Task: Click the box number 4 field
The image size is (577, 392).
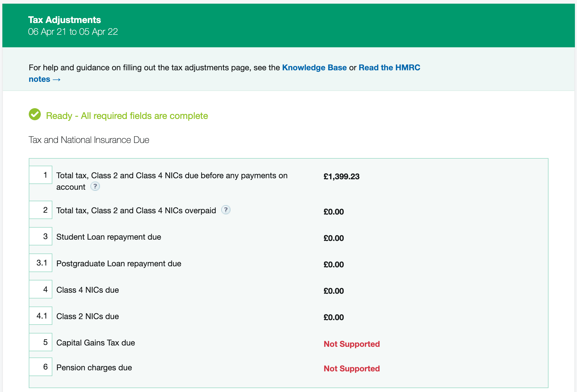Action: [41, 289]
